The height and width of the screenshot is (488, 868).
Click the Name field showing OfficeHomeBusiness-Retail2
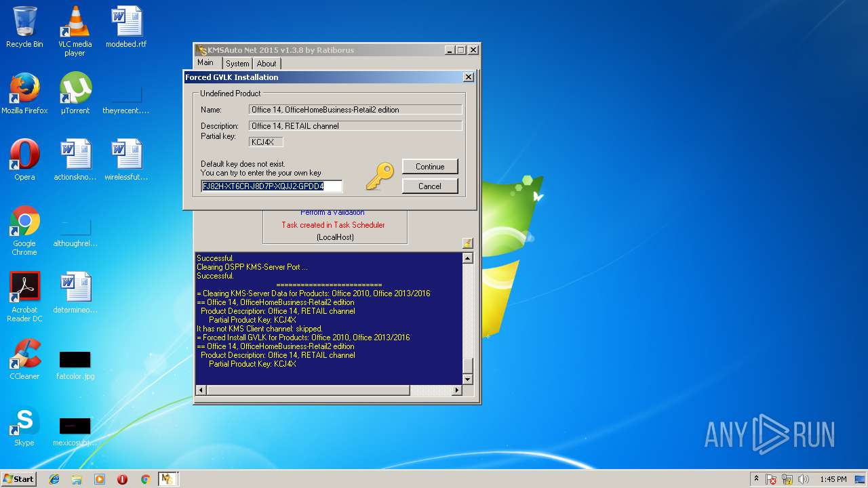click(355, 109)
